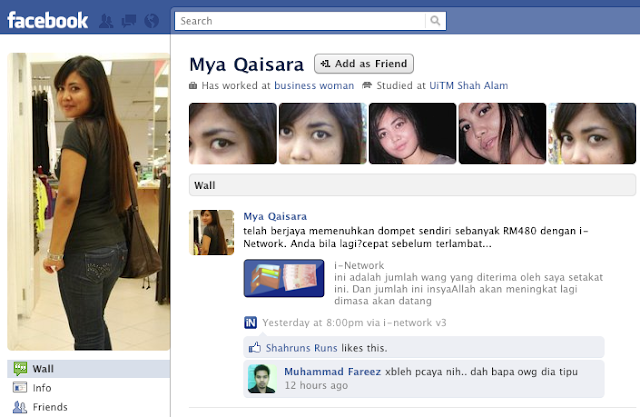Click the '12 hours ago' comment timestamp
This screenshot has width=640, height=417.
[316, 385]
